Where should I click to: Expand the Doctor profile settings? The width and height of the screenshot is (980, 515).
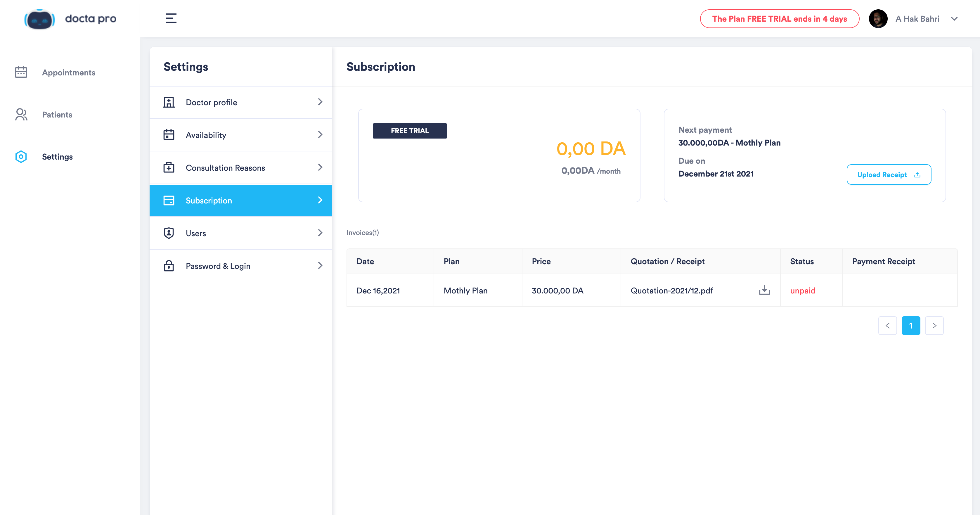point(240,102)
